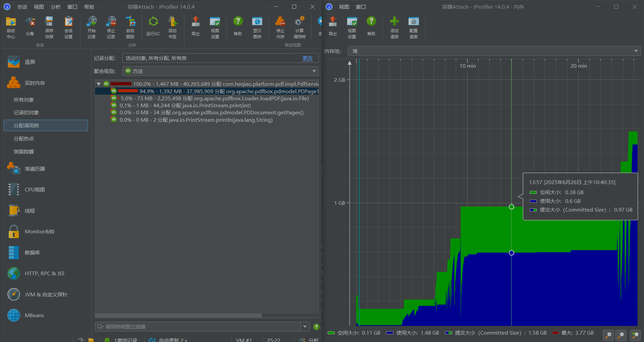Save a snapshot with 保存快照
This screenshot has width=644, height=342.
click(x=49, y=27)
